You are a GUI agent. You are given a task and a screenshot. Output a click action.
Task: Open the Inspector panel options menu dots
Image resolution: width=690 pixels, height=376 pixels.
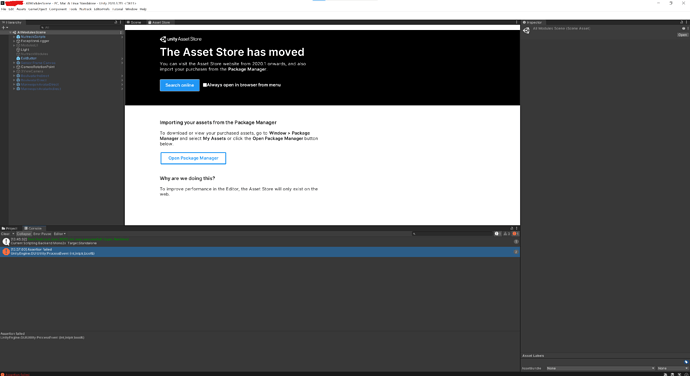(x=686, y=22)
